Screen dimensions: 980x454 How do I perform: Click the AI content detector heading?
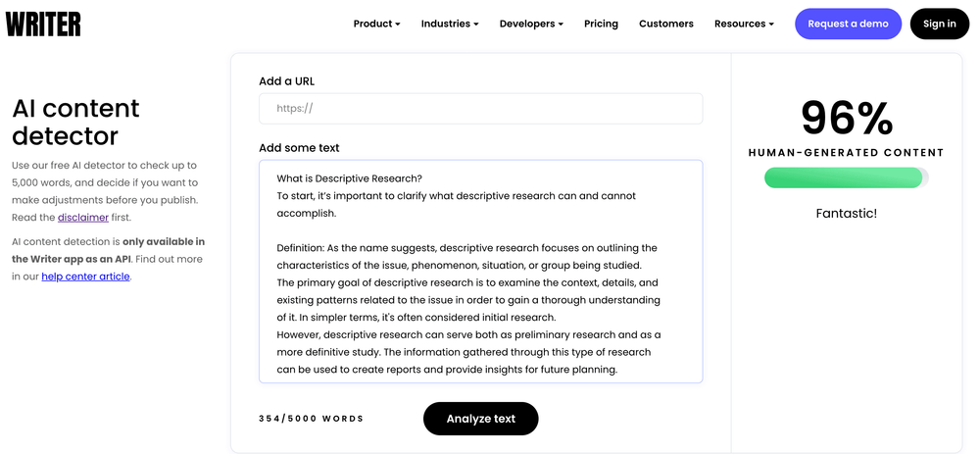75,122
